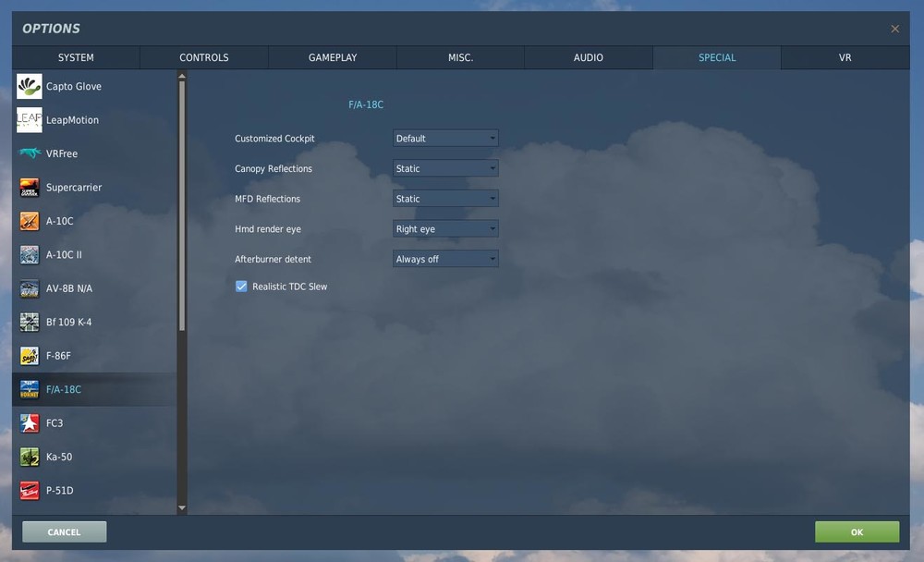Click the 'Realistic TDC Slew' label text
This screenshot has width=924, height=562.
point(289,287)
